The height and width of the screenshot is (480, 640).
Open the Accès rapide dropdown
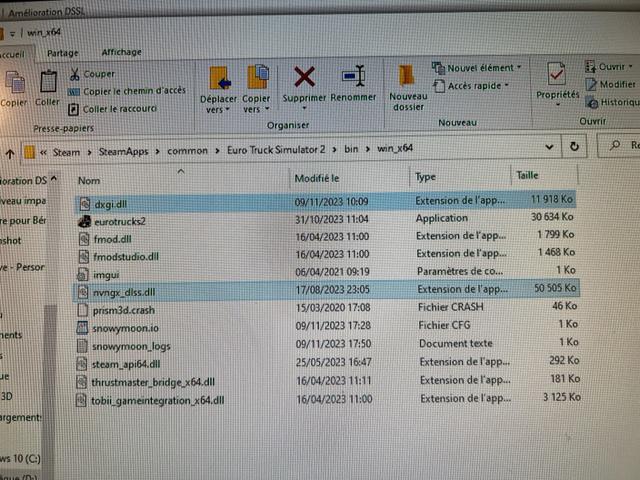click(471, 86)
